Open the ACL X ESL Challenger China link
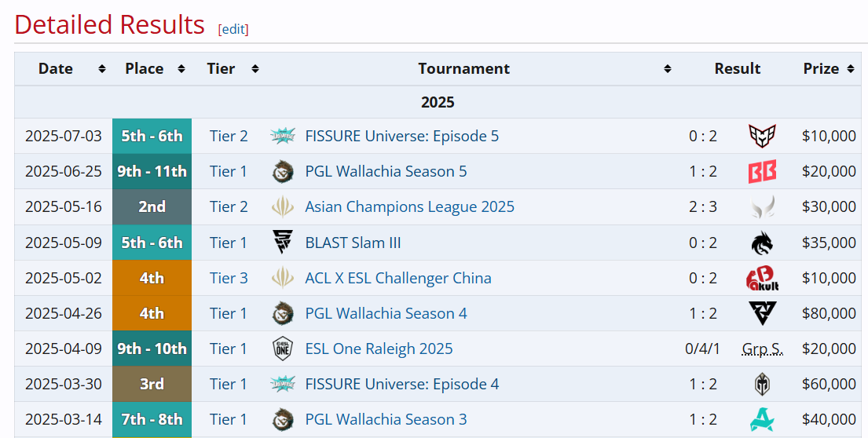This screenshot has height=438, width=868. [x=398, y=278]
